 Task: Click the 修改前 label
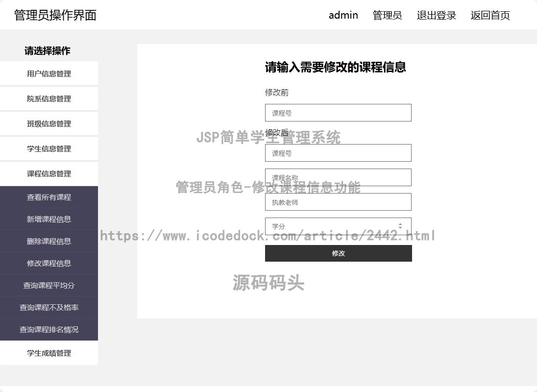click(277, 93)
